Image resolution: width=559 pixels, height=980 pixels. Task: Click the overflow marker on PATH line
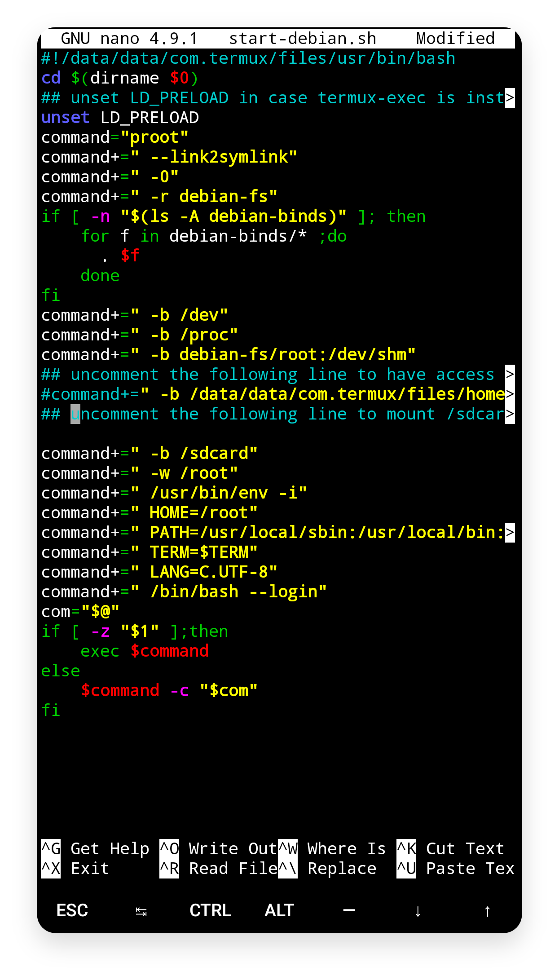[x=510, y=533]
